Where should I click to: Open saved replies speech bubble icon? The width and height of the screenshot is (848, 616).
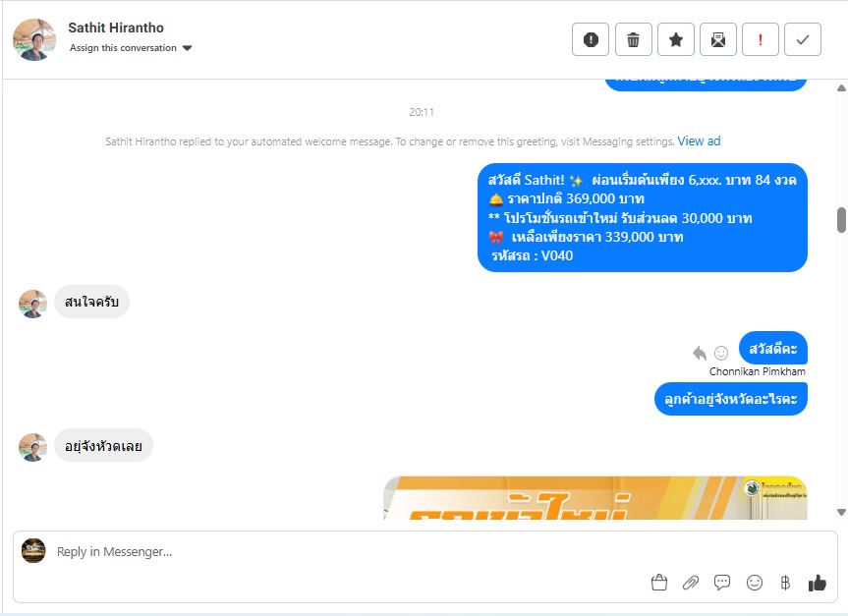(722, 583)
